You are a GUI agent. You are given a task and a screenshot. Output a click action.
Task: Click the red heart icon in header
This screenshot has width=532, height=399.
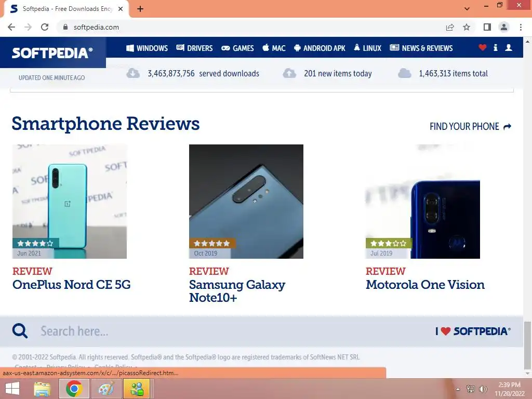tap(482, 47)
